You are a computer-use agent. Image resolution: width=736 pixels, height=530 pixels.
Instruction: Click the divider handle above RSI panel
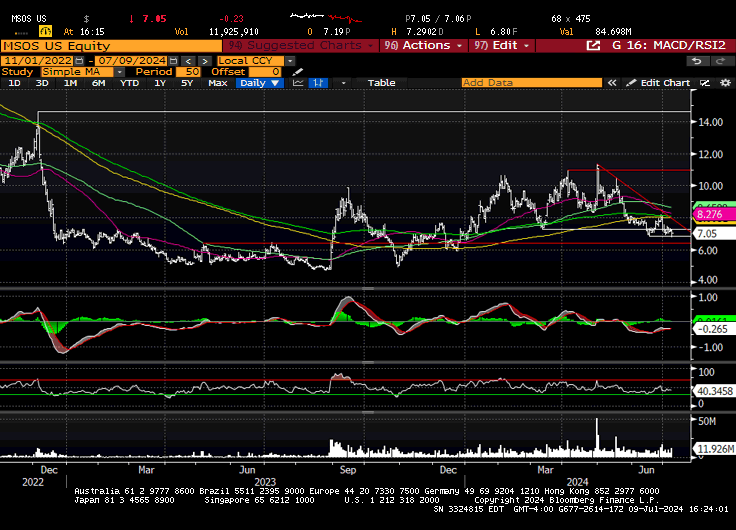[368, 362]
